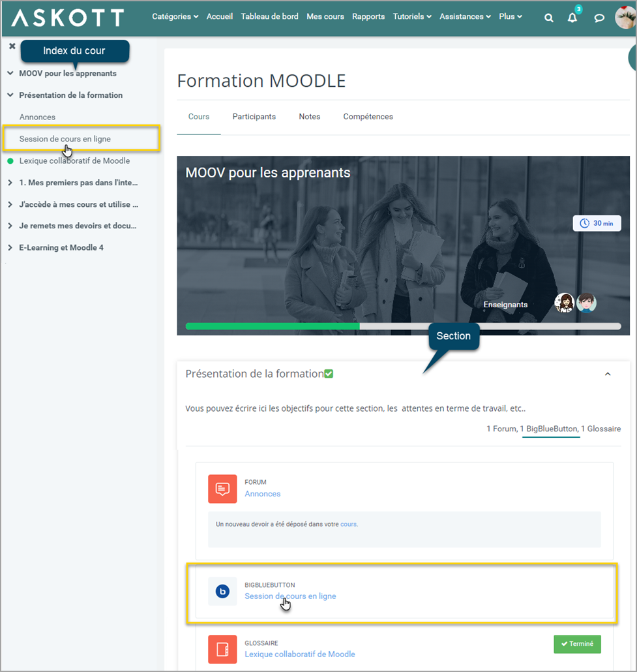Open the Catégories dropdown menu

click(x=175, y=16)
